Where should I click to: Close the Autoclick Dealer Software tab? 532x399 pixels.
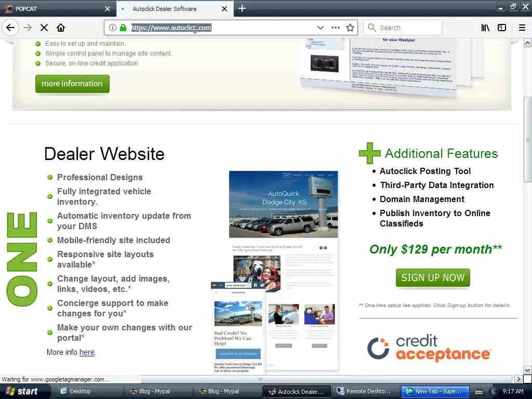click(224, 9)
